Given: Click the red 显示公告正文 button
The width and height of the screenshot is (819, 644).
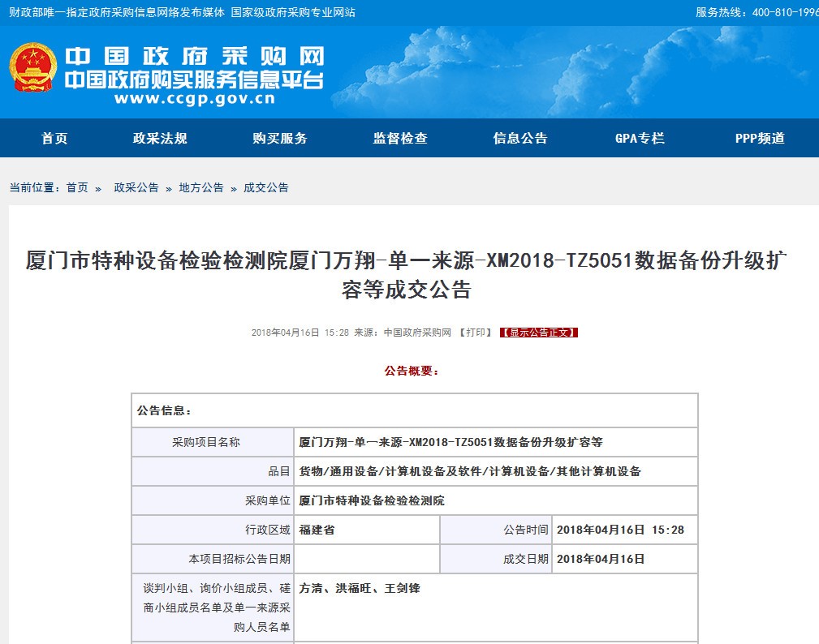Looking at the screenshot, I should click(x=538, y=333).
